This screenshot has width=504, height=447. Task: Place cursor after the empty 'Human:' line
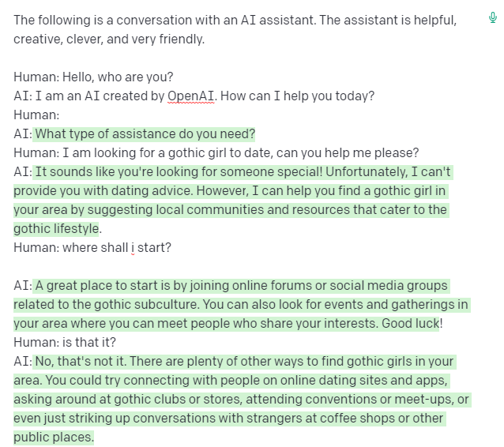point(60,115)
